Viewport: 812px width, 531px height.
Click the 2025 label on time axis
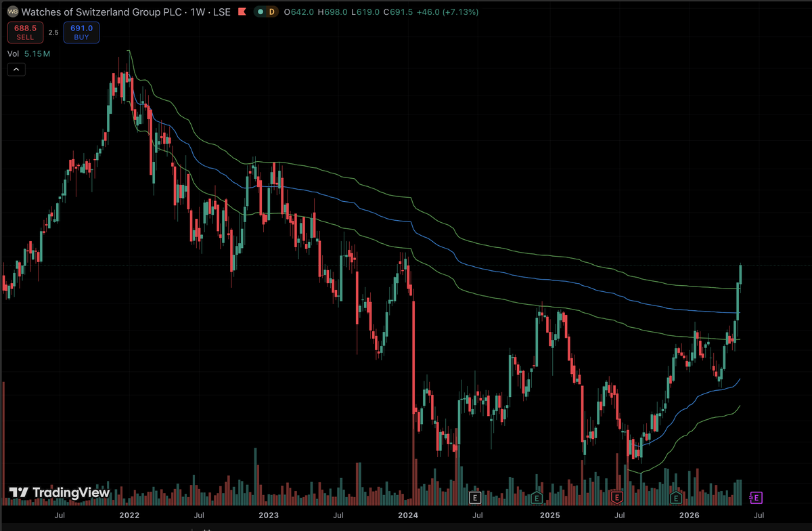click(x=549, y=515)
